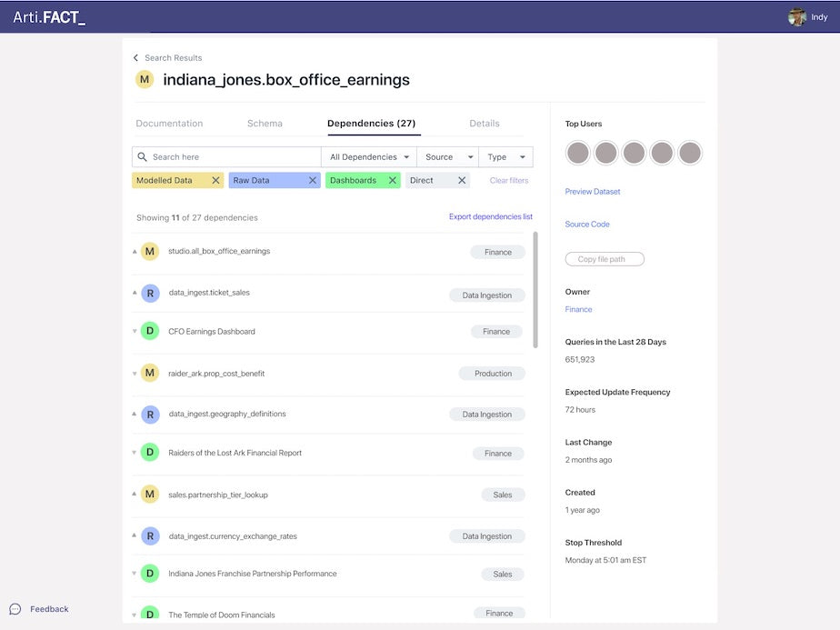Open the Source filter dropdown

(x=448, y=157)
